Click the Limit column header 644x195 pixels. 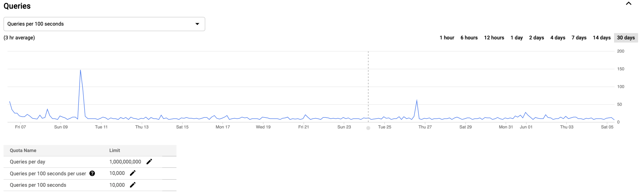(x=115, y=150)
